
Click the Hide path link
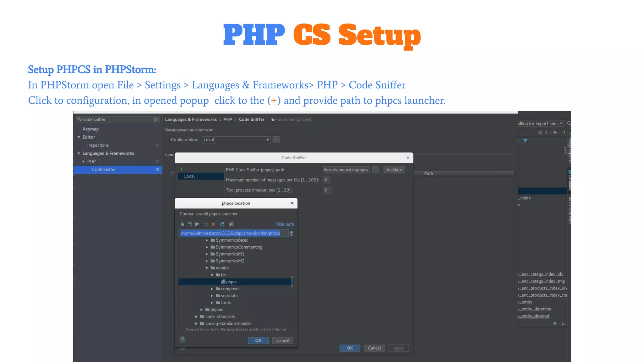click(285, 224)
